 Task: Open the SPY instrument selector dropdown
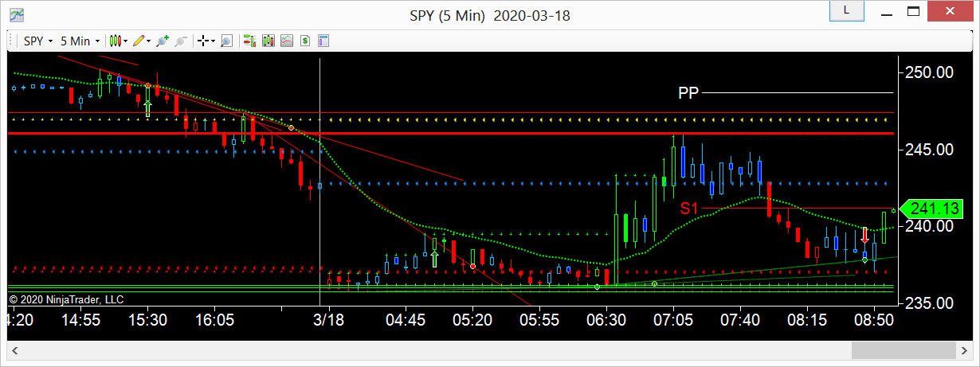37,41
